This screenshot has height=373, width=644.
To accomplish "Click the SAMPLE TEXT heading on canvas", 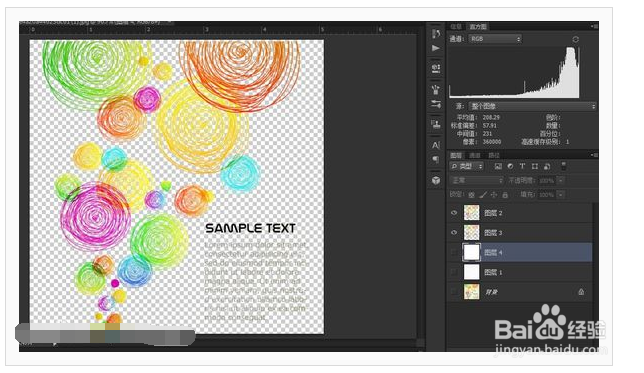I will (x=250, y=228).
